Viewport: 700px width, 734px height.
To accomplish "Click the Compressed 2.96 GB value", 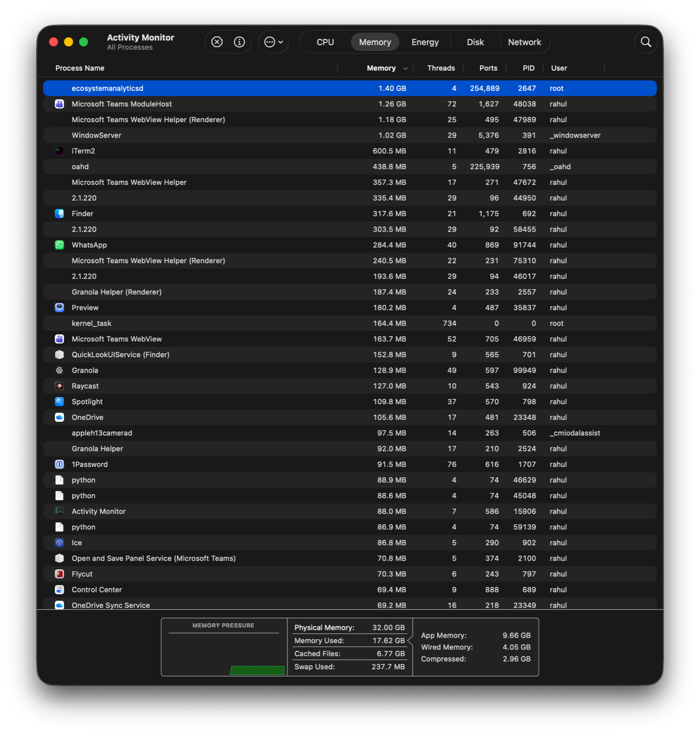I will 517,659.
